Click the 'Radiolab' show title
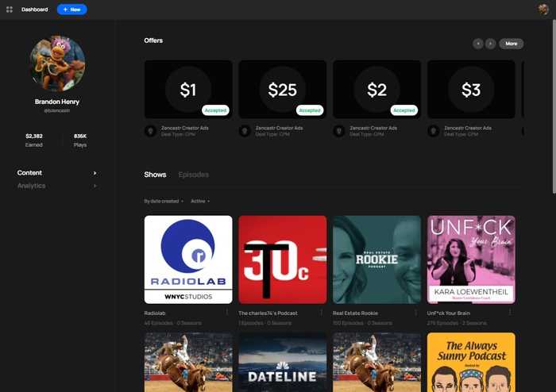Image resolution: width=556 pixels, height=392 pixels. 155,313
